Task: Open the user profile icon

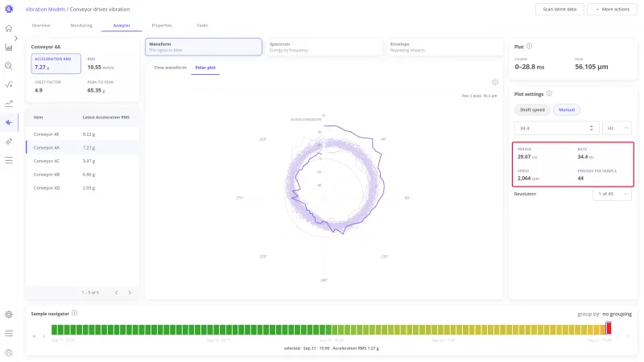Action: click(9, 352)
